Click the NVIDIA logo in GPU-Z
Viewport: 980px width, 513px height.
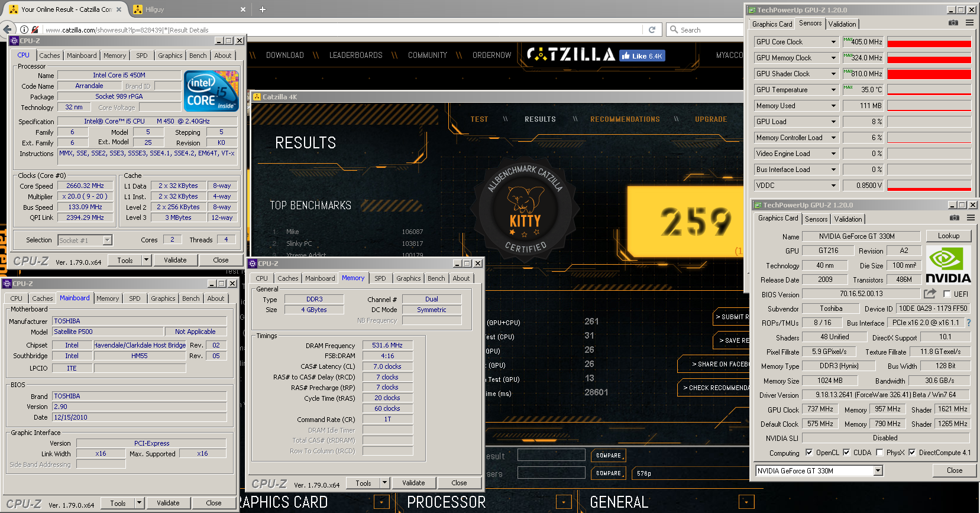click(948, 264)
